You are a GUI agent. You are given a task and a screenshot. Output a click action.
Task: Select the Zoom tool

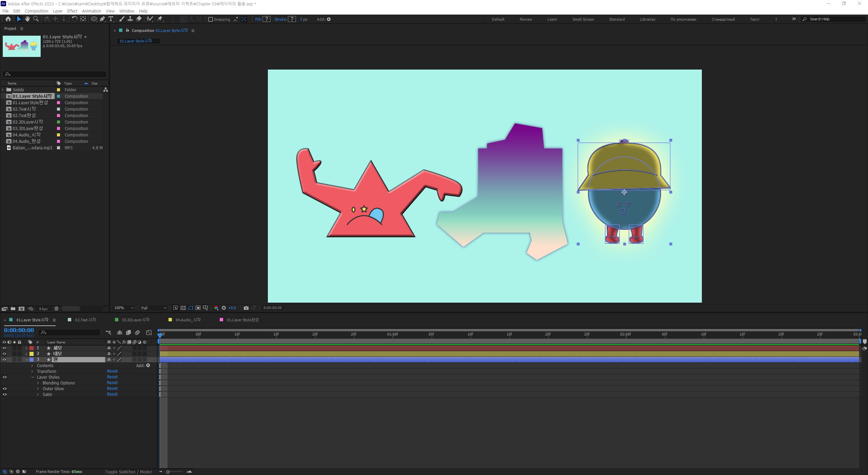pyautogui.click(x=36, y=19)
